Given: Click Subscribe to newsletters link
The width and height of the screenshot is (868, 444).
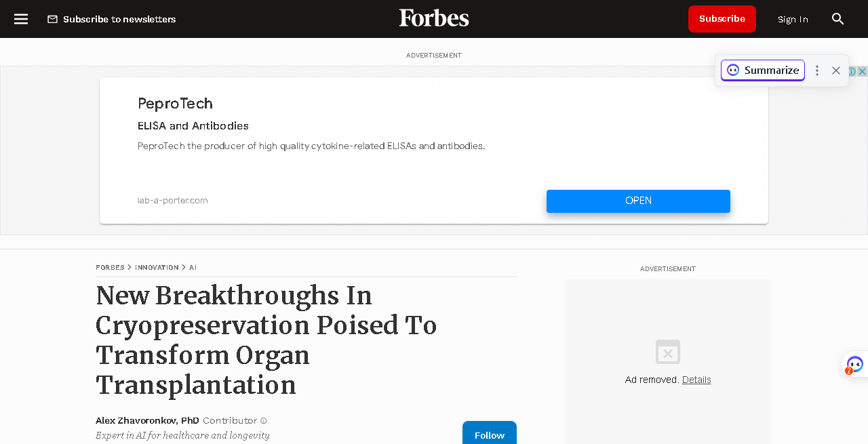Looking at the screenshot, I should pos(119,19).
